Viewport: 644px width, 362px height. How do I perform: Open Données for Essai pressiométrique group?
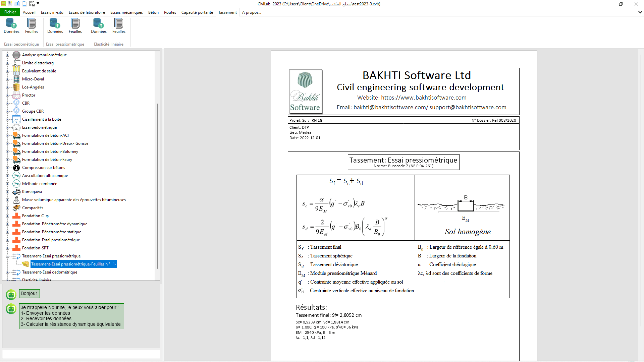[55, 26]
